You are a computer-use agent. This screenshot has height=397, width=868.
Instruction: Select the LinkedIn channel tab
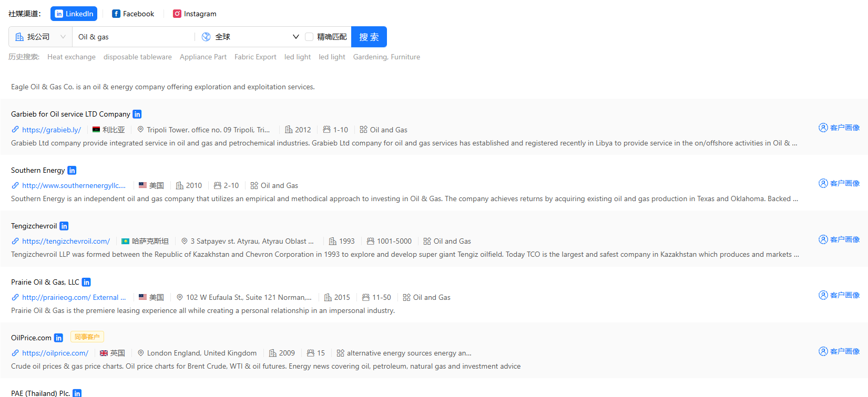[74, 14]
